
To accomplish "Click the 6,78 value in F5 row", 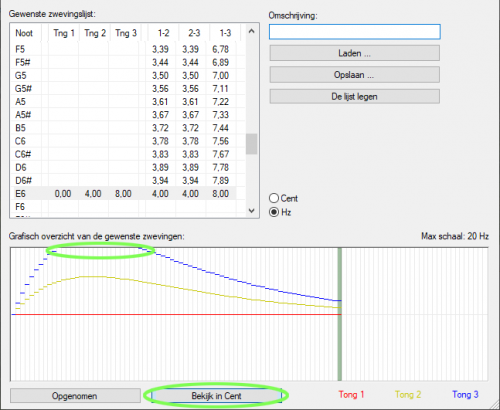I will point(220,49).
